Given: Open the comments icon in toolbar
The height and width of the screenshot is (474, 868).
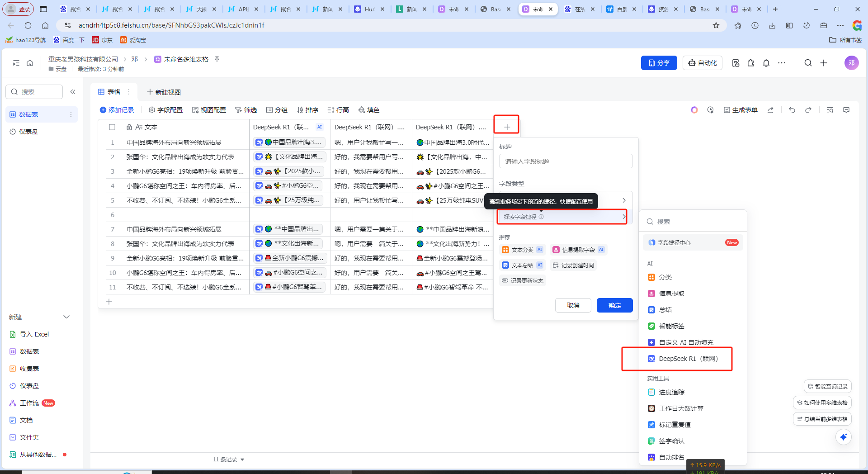Looking at the screenshot, I should click(x=846, y=110).
